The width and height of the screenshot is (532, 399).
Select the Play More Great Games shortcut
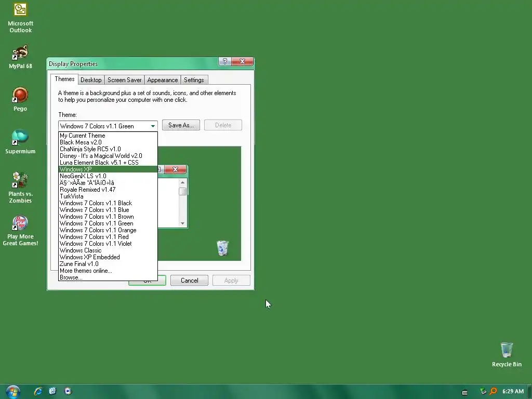click(20, 231)
